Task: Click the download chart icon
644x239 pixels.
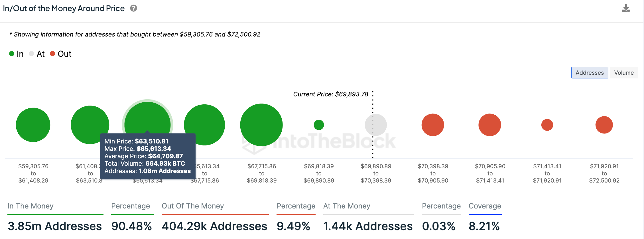Action: [x=626, y=9]
